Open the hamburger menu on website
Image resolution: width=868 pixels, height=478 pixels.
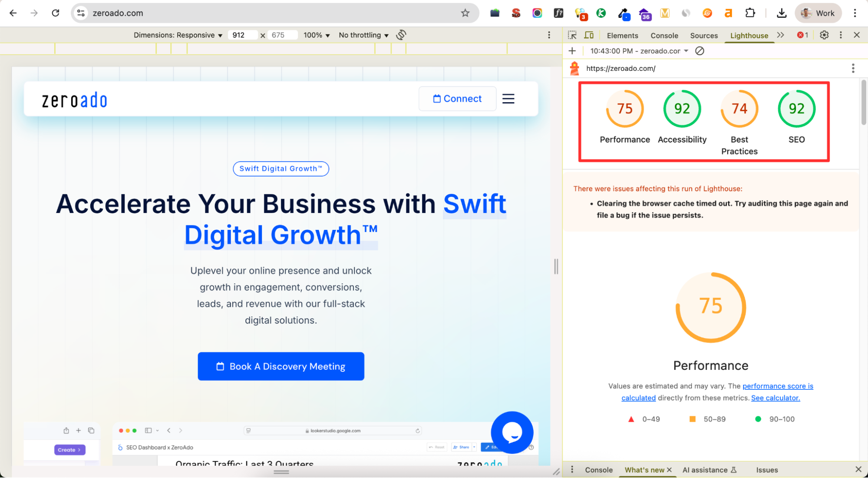pyautogui.click(x=508, y=99)
